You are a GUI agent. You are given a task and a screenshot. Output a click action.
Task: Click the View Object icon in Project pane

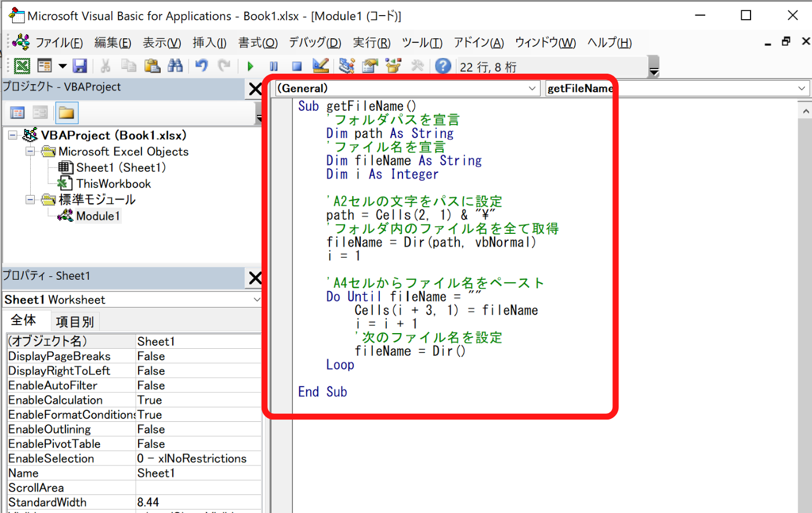40,113
